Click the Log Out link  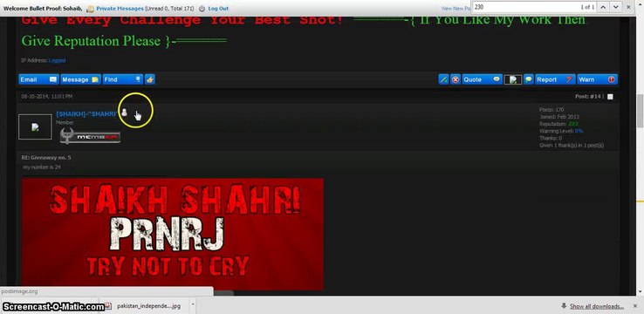(x=218, y=8)
